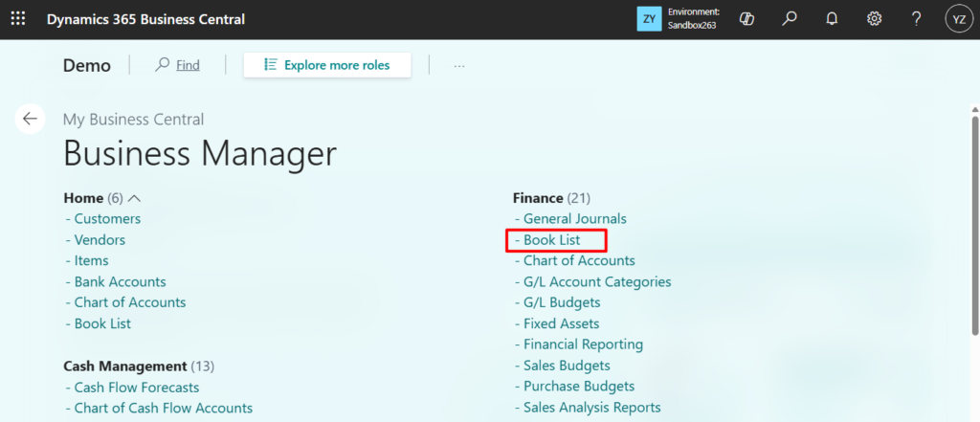Open the YZ user account avatar
The image size is (980, 422).
tap(958, 19)
